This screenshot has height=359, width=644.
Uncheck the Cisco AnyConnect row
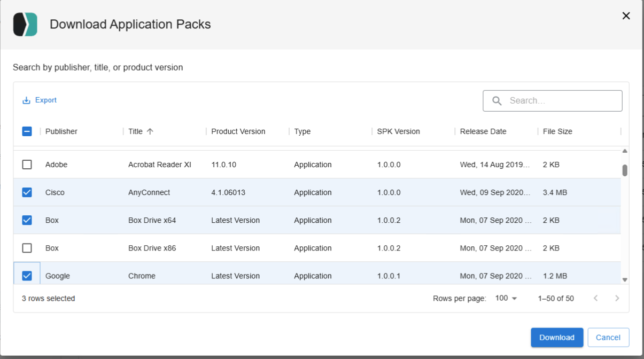tap(27, 192)
